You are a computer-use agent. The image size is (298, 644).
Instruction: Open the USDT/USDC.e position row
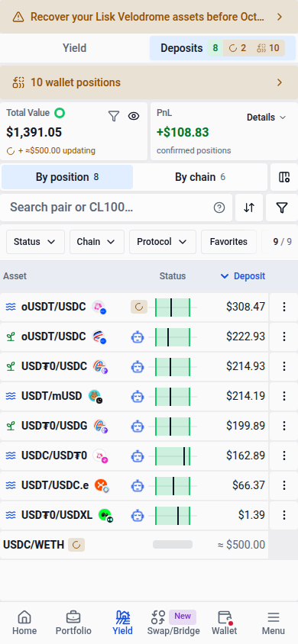pyautogui.click(x=134, y=485)
